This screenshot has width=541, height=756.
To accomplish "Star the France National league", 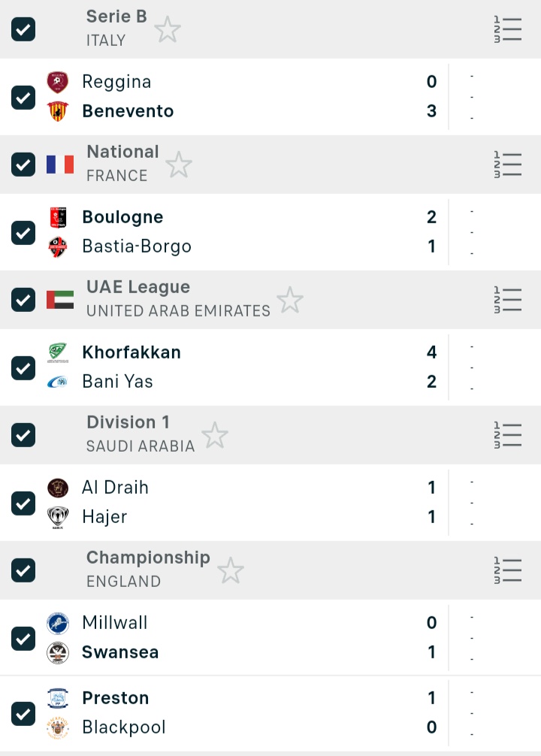I will (x=179, y=165).
